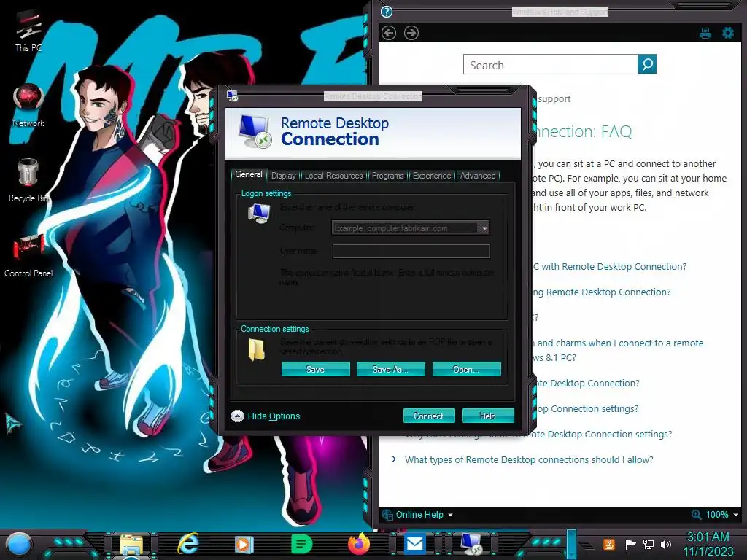Viewport: 747px width, 560px height.
Task: Click the network tray icon
Action: [x=649, y=544]
